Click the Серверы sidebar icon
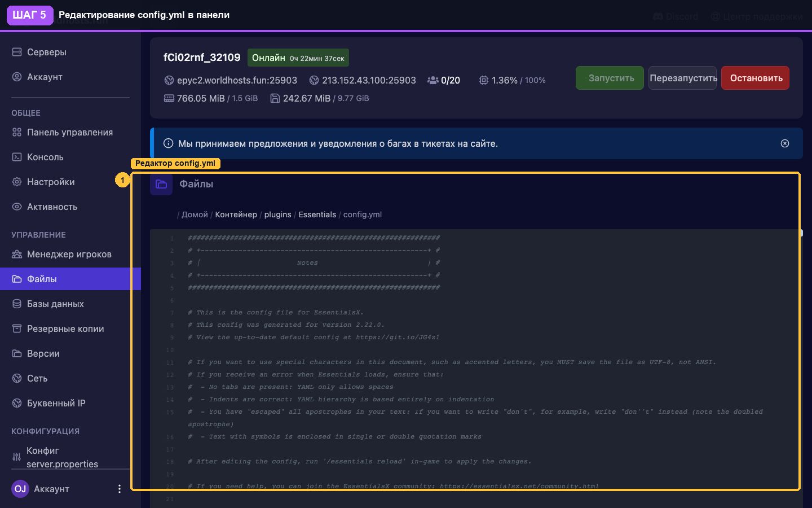The width and height of the screenshot is (812, 508). 17,52
